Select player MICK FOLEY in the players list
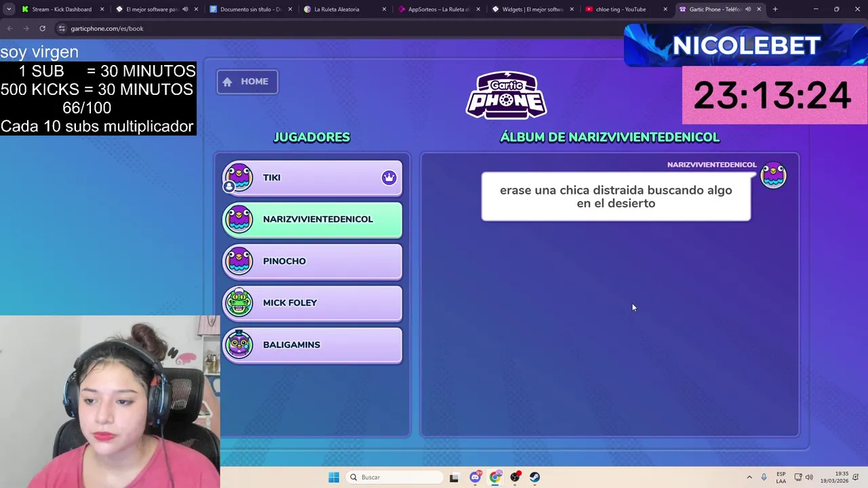The width and height of the screenshot is (868, 488). [313, 303]
